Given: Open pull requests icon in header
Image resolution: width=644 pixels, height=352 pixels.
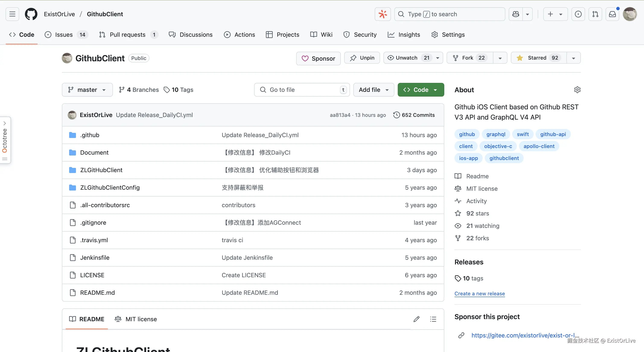Looking at the screenshot, I should [x=595, y=14].
